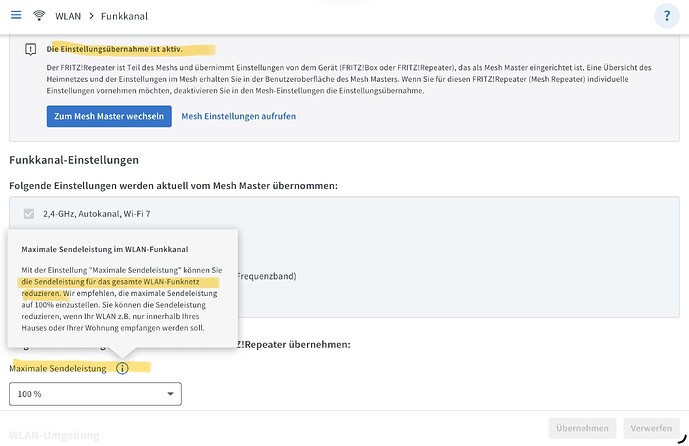This screenshot has width=689, height=446.
Task: Click the Funkkanal-Einstellungen heading
Action: click(x=74, y=160)
